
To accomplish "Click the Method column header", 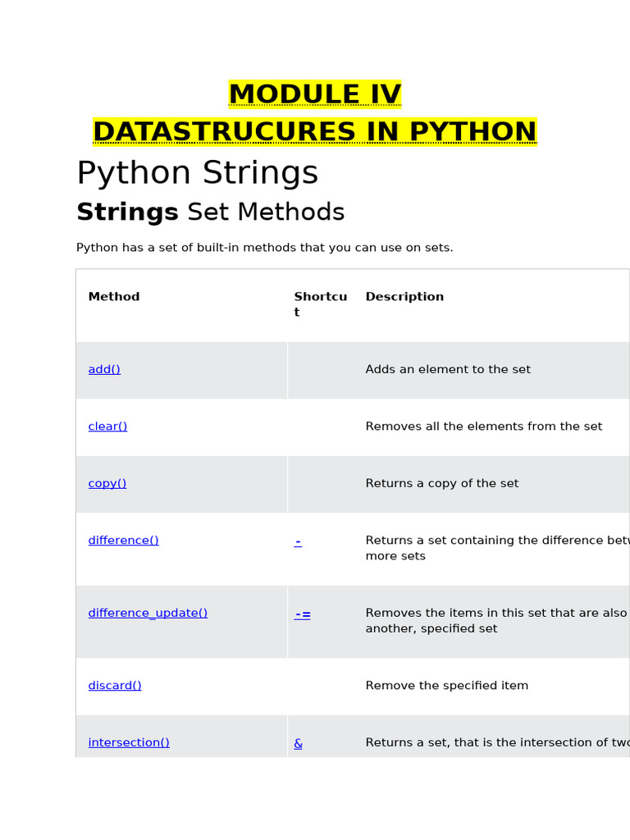I will [114, 297].
